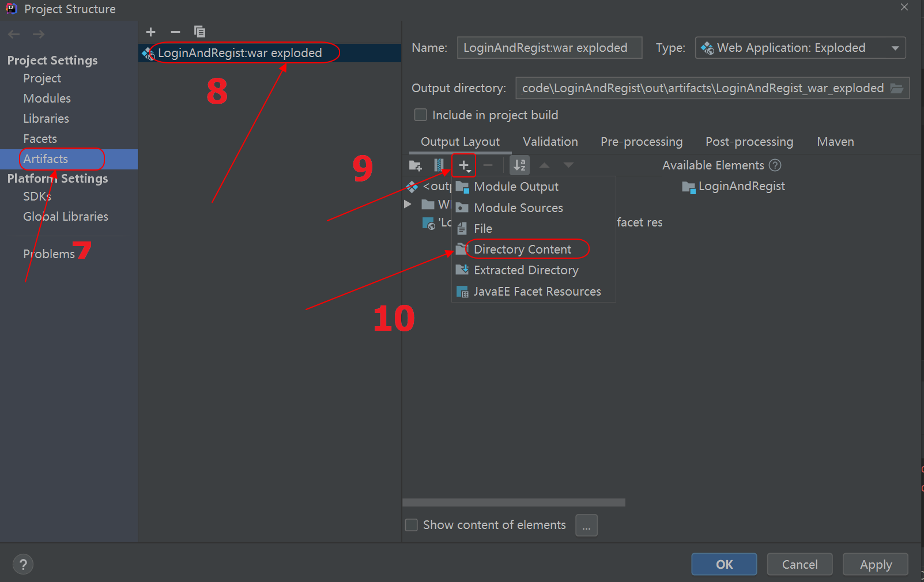Open the add element plus dropdown
This screenshot has width=924, height=582.
[463, 165]
